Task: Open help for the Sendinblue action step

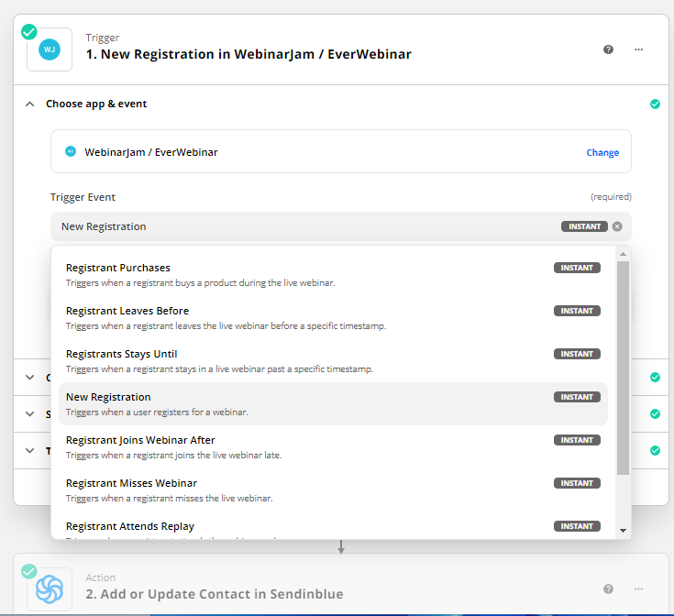Action: 608,588
